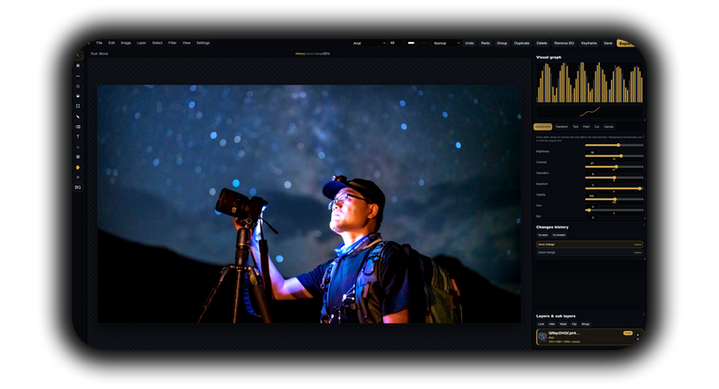Click the Blur slider handle
The height and width of the screenshot is (389, 719).
(x=589, y=210)
